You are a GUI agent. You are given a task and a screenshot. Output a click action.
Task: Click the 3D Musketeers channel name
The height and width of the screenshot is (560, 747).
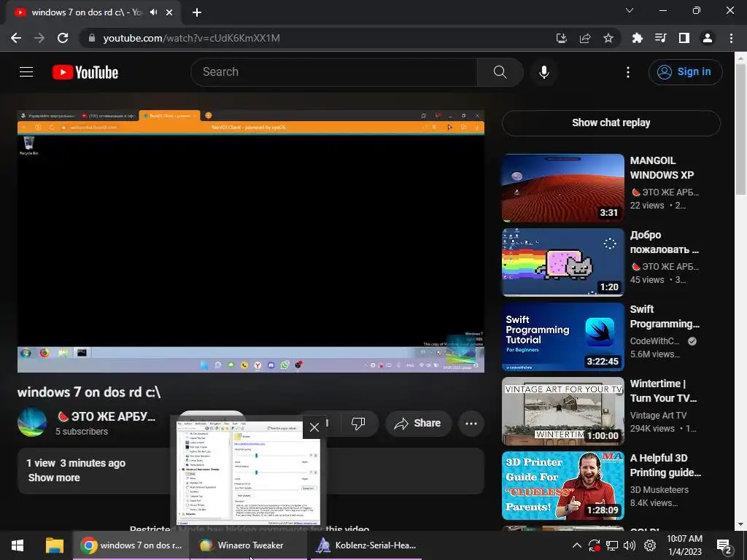point(659,489)
